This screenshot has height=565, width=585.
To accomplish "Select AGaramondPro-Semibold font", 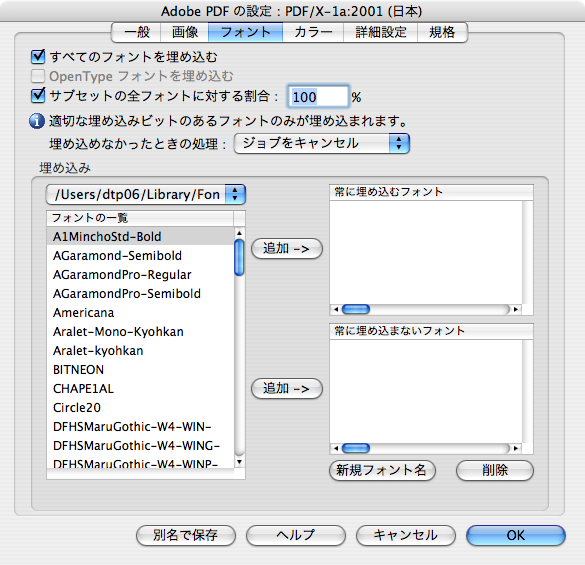I will [x=140, y=294].
